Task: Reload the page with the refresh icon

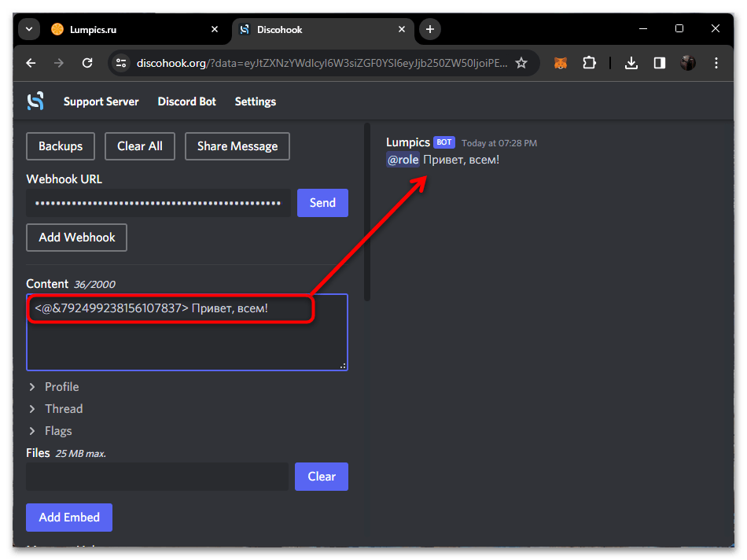Action: pyautogui.click(x=87, y=63)
